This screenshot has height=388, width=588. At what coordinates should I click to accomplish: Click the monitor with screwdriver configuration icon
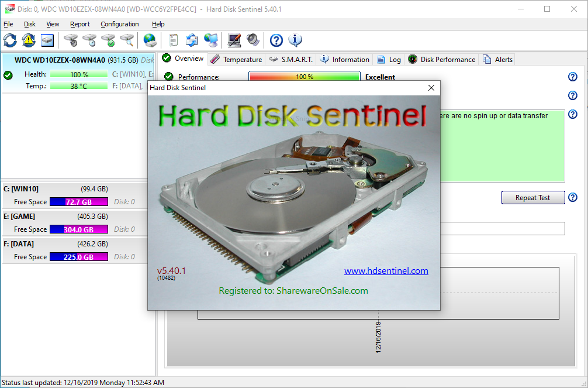coord(234,40)
